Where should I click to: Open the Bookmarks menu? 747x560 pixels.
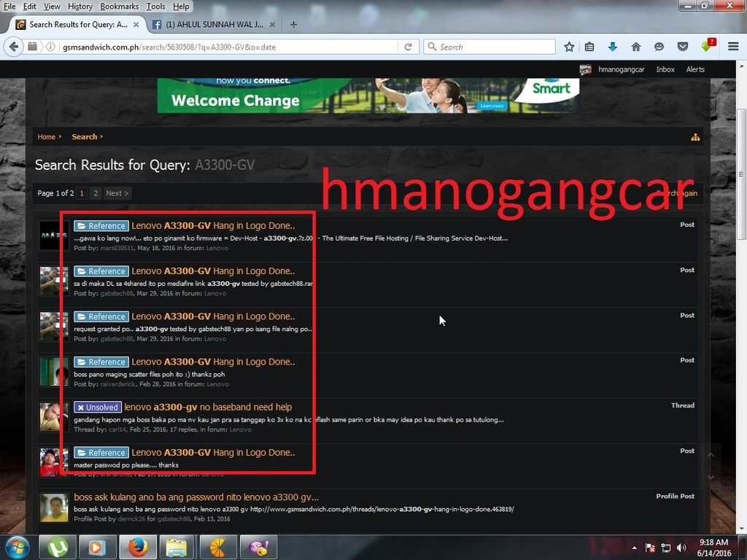point(119,7)
